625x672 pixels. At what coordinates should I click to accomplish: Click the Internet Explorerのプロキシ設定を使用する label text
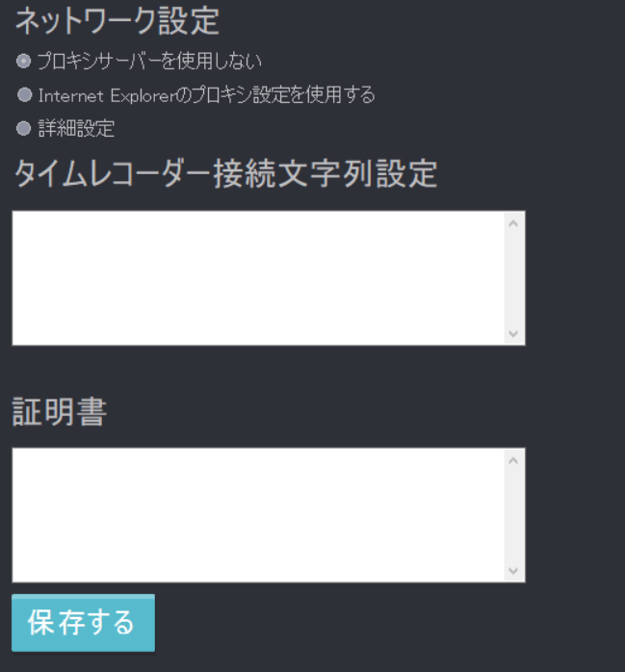[207, 94]
